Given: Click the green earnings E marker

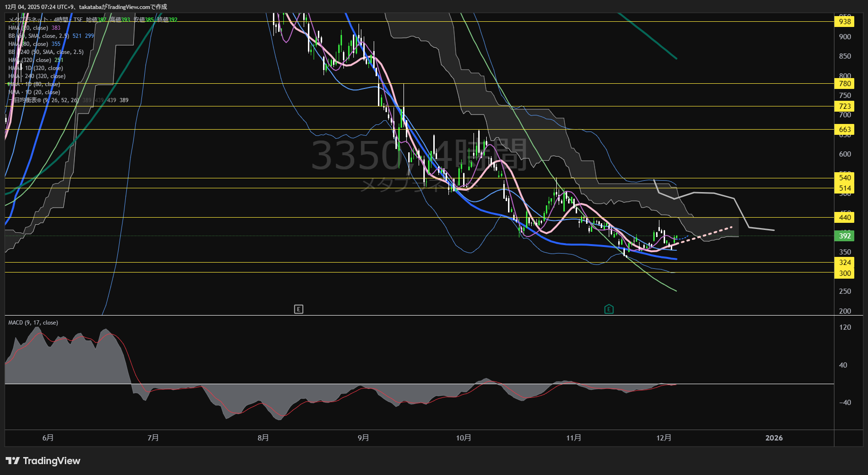Looking at the screenshot, I should tap(609, 309).
